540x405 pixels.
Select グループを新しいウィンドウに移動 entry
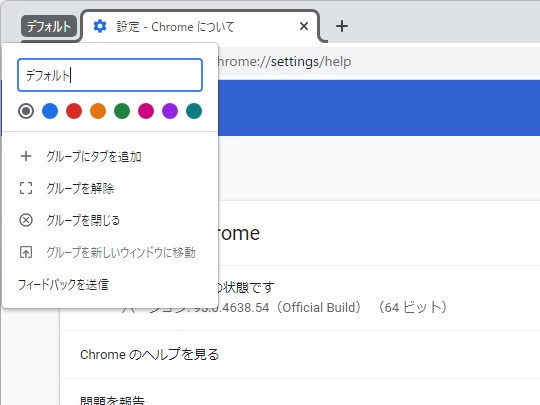110,252
